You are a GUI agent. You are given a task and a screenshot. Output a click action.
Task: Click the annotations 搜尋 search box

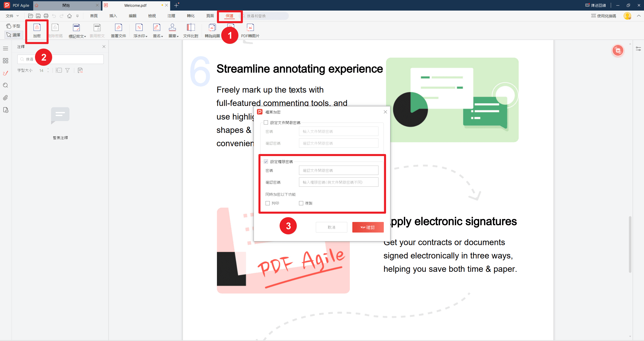pyautogui.click(x=60, y=59)
